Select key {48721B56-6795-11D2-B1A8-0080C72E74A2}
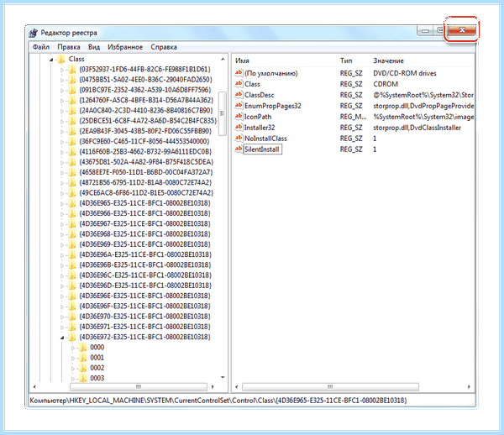 145,182
